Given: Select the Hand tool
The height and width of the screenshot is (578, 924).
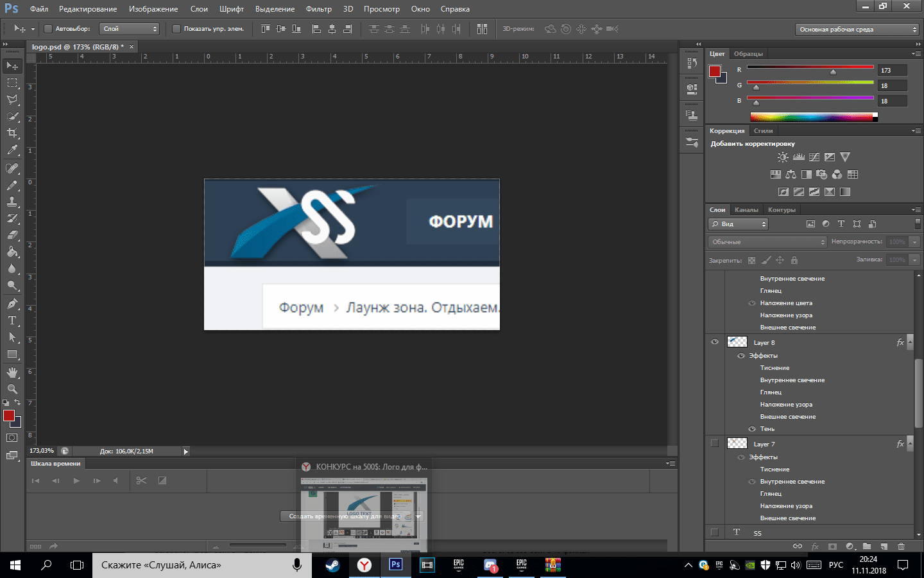Looking at the screenshot, I should click(12, 372).
